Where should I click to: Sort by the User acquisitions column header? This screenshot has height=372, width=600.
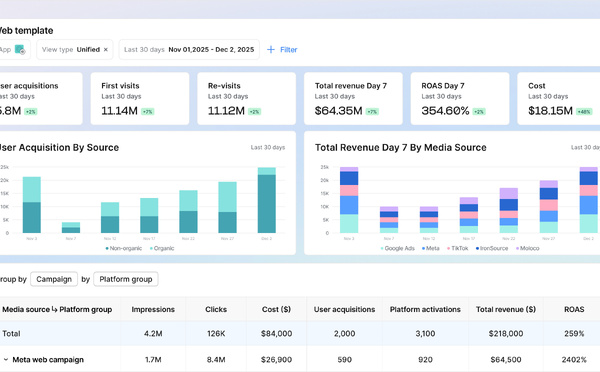[344, 309]
